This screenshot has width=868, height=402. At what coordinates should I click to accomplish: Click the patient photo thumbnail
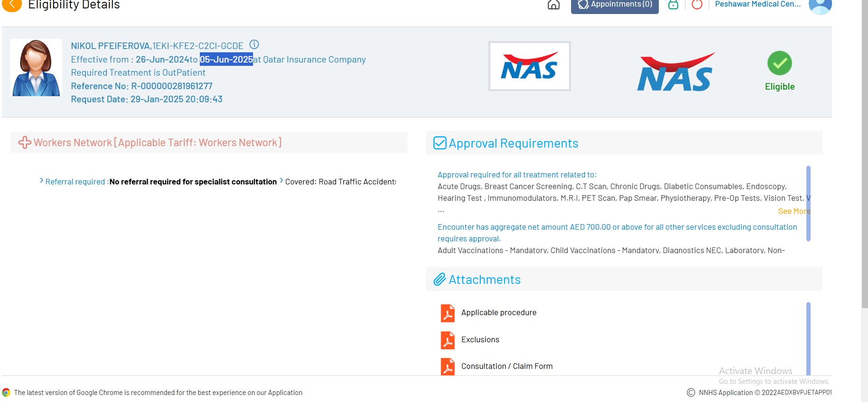[36, 68]
